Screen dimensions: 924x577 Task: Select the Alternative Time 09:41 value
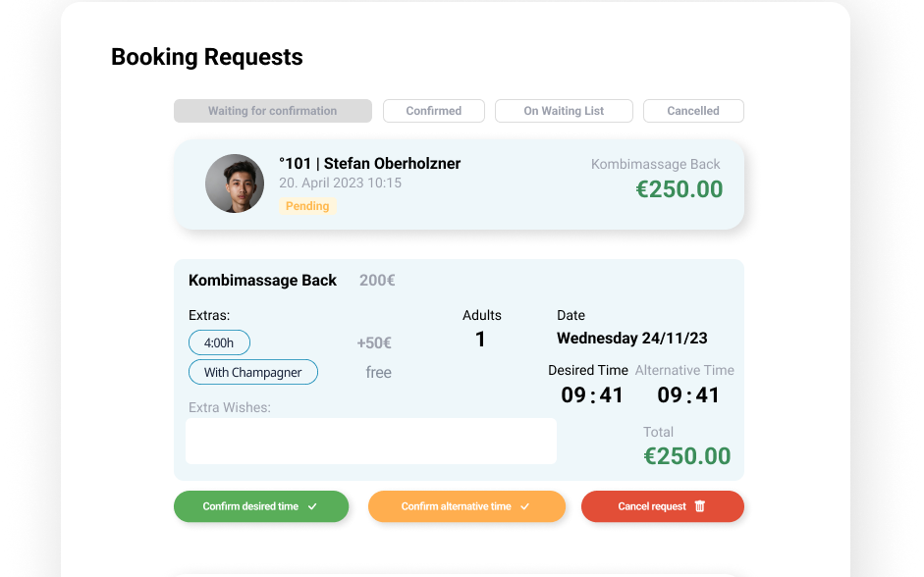(688, 395)
